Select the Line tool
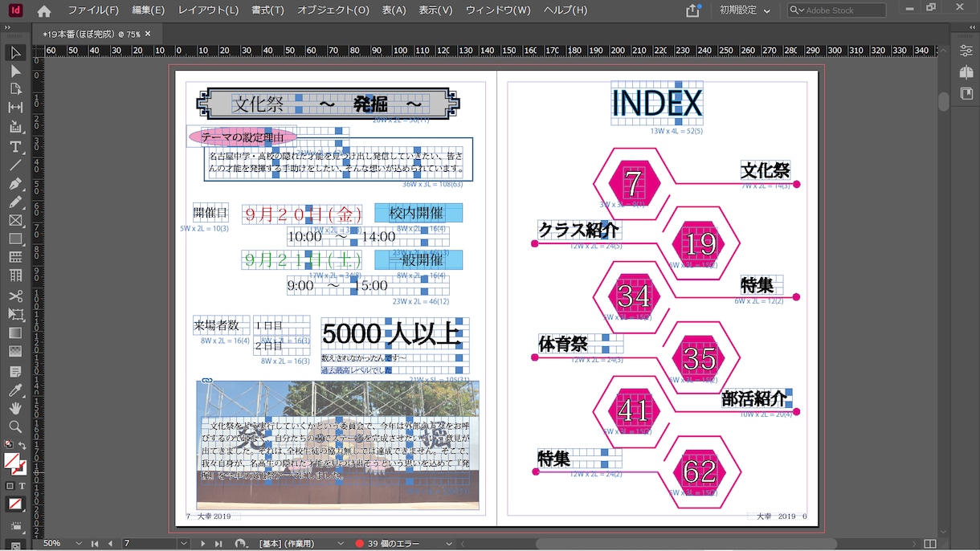Screen dimensions: 980x551 [x=15, y=165]
